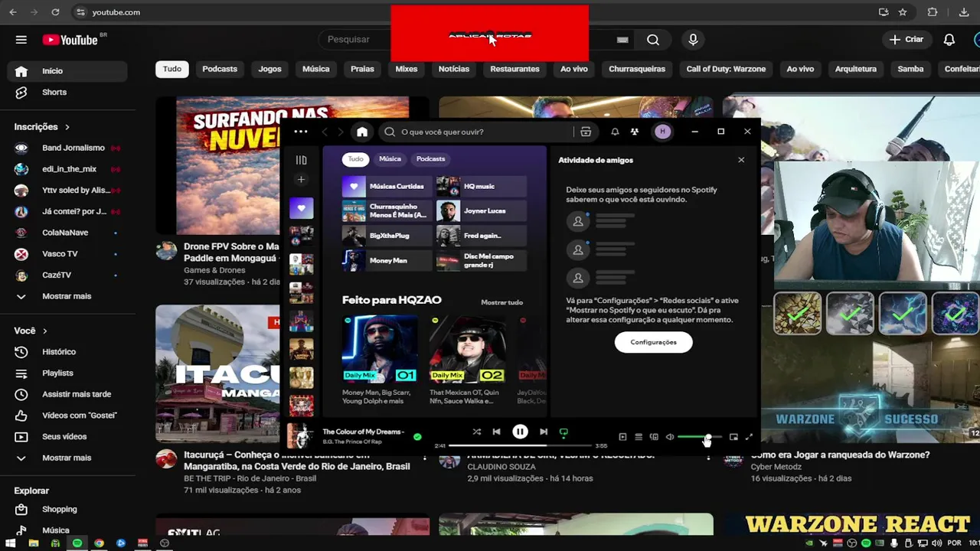Open Joyner Lucas tile in Spotify

click(482, 210)
